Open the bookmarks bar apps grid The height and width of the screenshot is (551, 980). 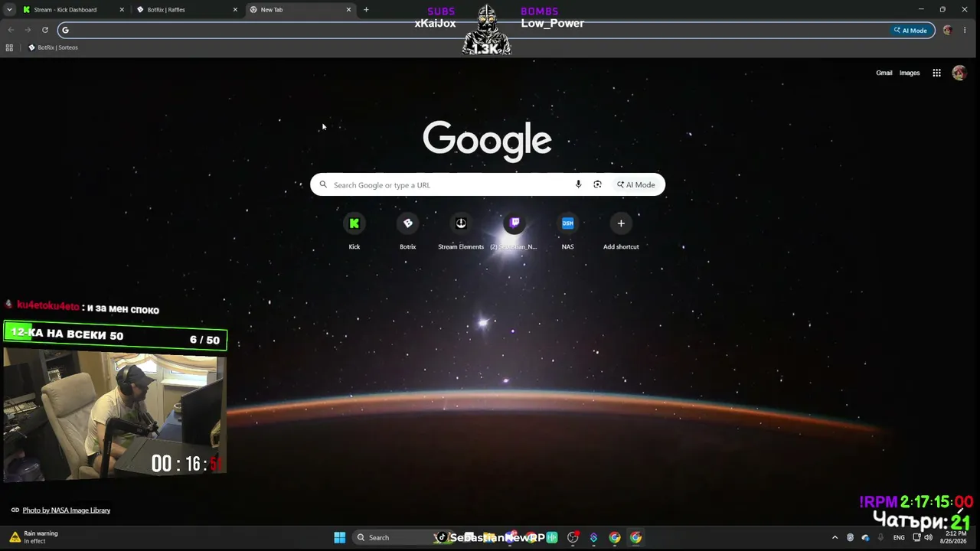click(9, 47)
